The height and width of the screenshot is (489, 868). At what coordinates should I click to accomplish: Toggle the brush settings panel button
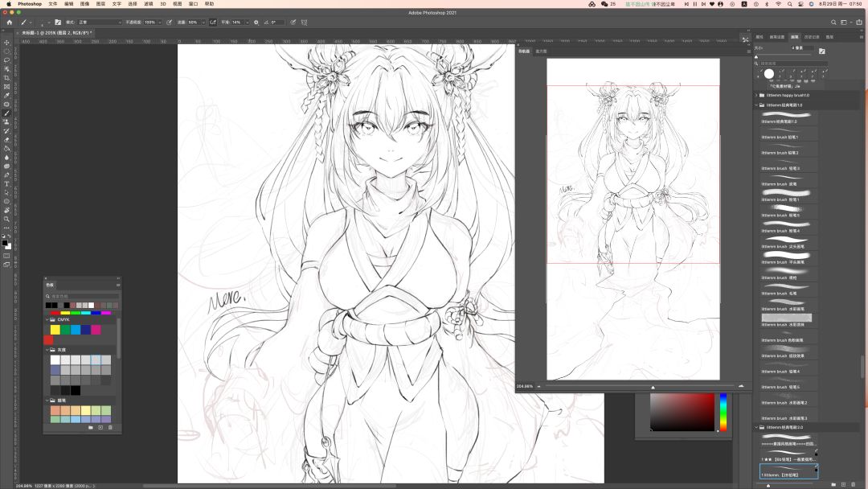58,23
